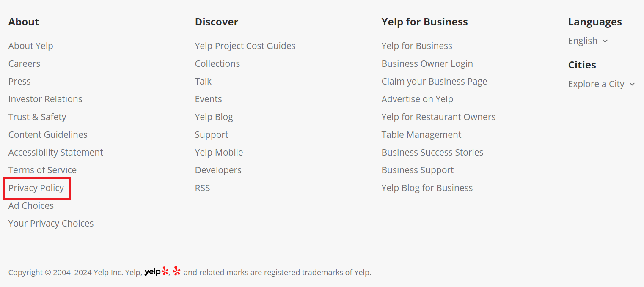View the Content Guidelines
This screenshot has height=287, width=644.
(48, 134)
